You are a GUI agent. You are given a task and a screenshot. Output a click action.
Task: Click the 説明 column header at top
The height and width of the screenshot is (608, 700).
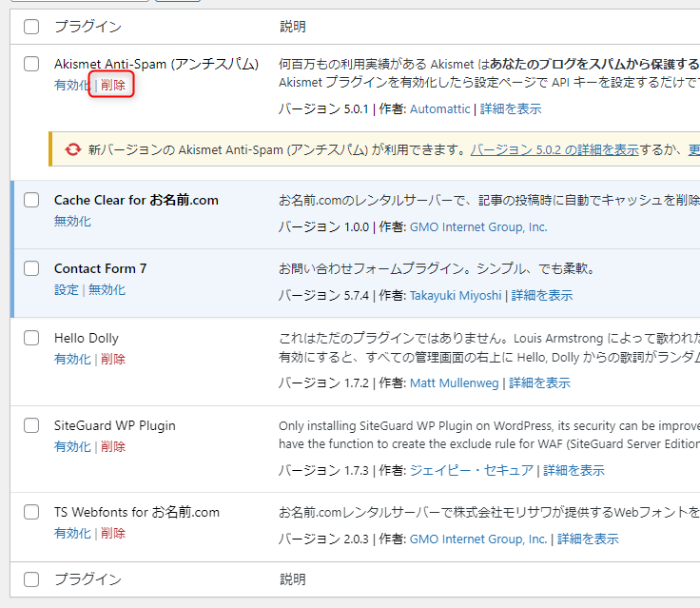(292, 27)
